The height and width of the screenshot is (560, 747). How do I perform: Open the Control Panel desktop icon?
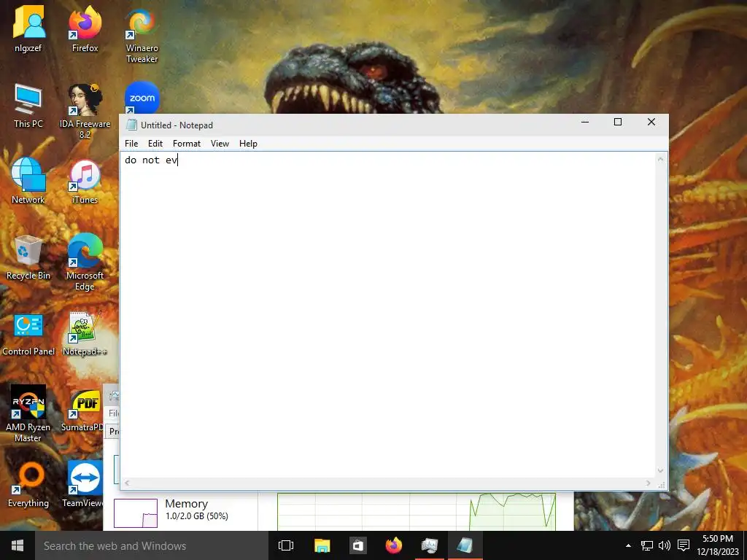(28, 333)
